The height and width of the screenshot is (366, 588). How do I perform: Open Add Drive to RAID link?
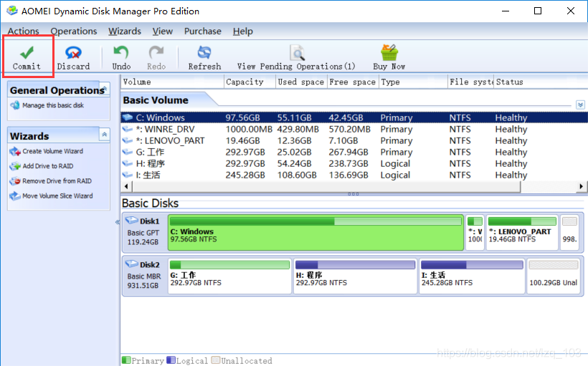[47, 166]
